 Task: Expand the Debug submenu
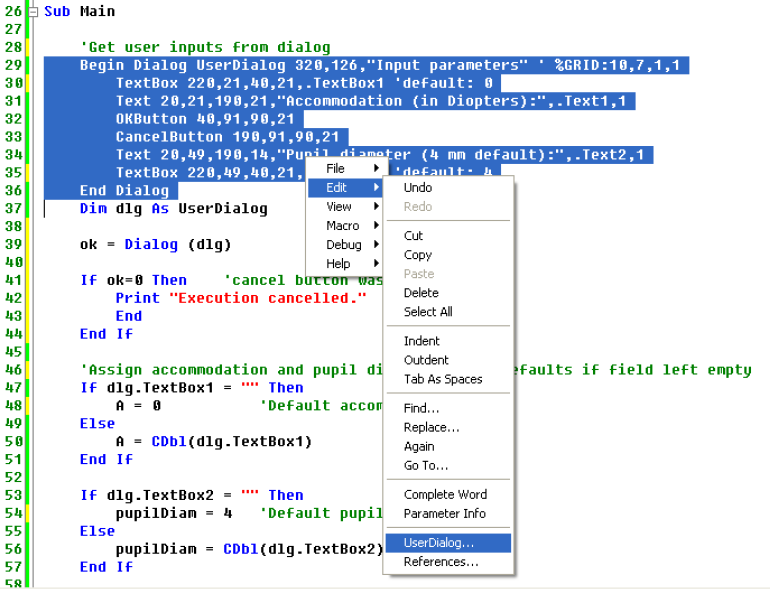click(344, 244)
